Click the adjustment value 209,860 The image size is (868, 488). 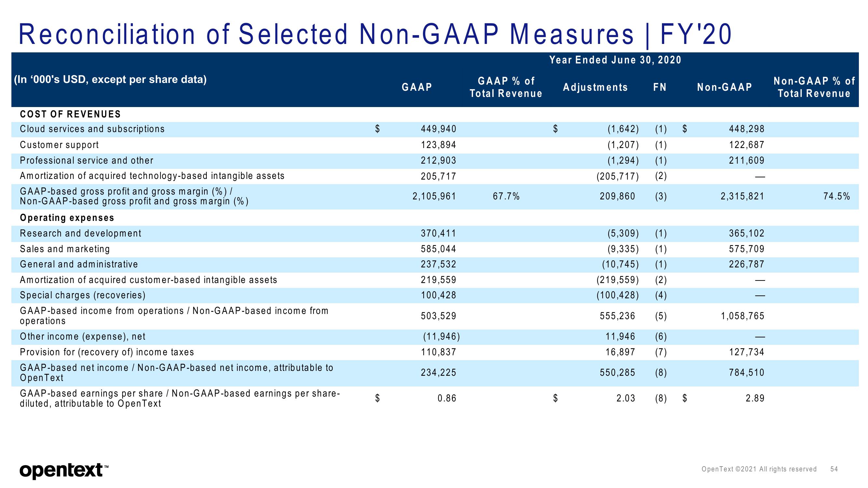click(x=617, y=196)
